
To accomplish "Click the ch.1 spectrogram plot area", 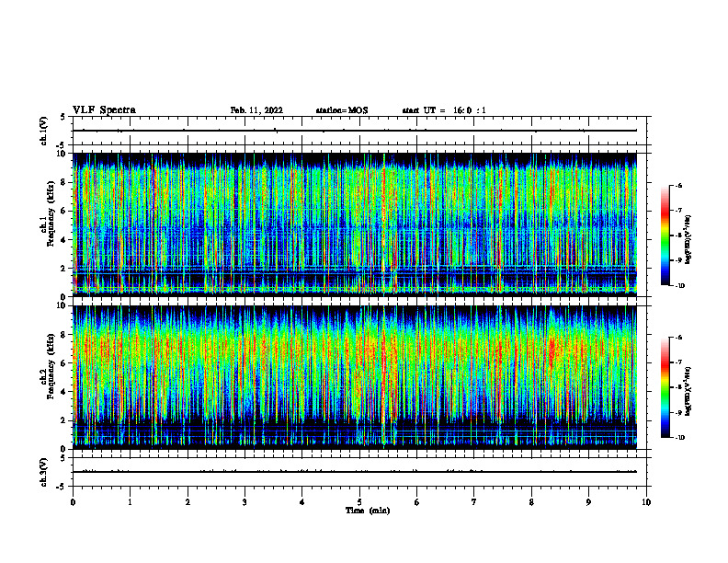I will click(355, 224).
